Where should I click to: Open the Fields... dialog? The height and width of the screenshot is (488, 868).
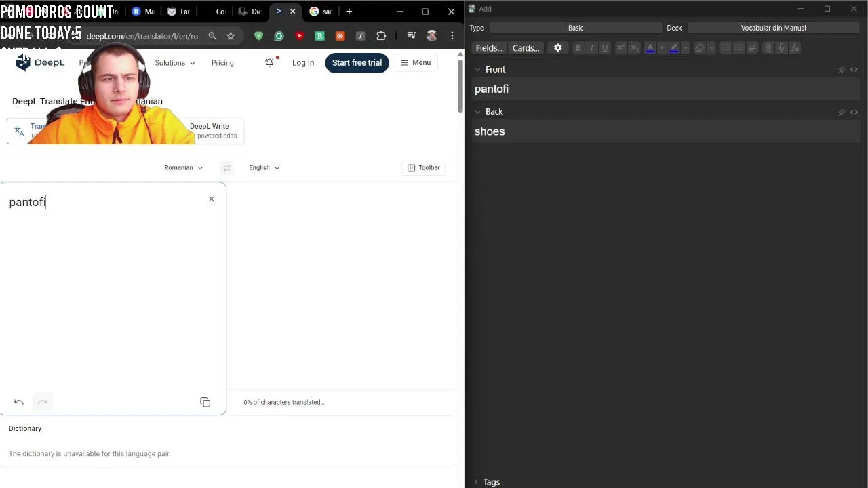(489, 48)
